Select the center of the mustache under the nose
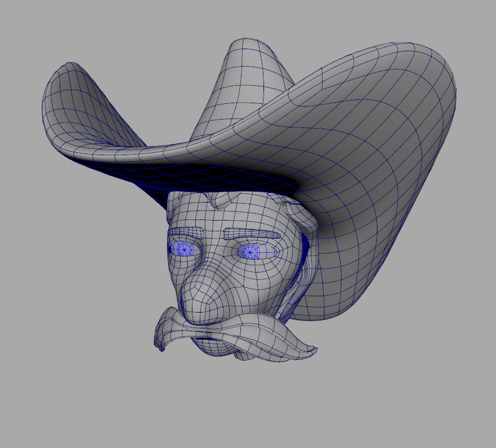 click(214, 328)
